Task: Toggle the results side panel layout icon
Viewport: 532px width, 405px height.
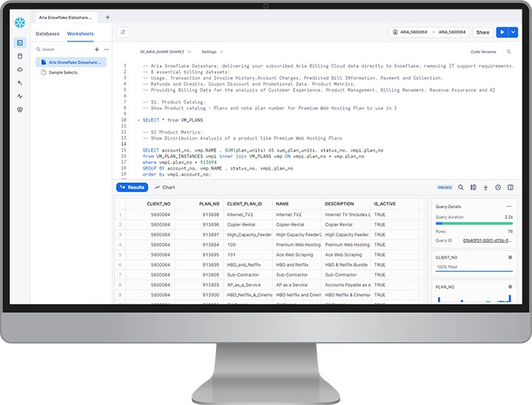Action: coord(510,188)
